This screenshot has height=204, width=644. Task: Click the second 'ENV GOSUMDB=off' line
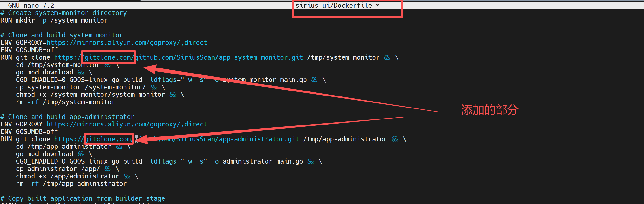pyautogui.click(x=29, y=131)
